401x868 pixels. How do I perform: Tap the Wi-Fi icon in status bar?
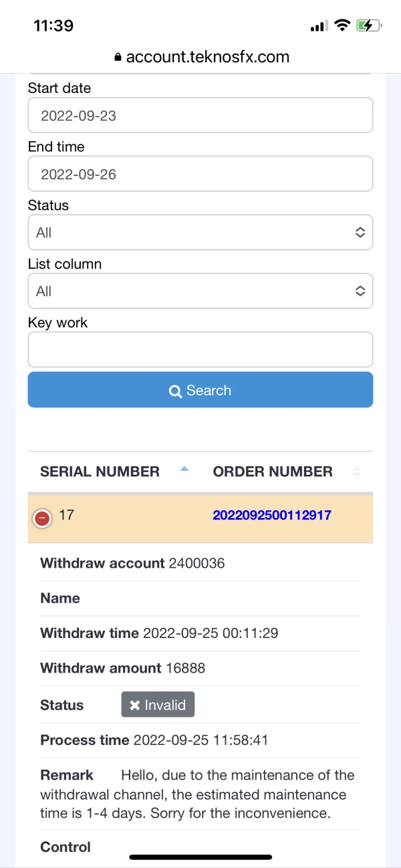pos(342,26)
